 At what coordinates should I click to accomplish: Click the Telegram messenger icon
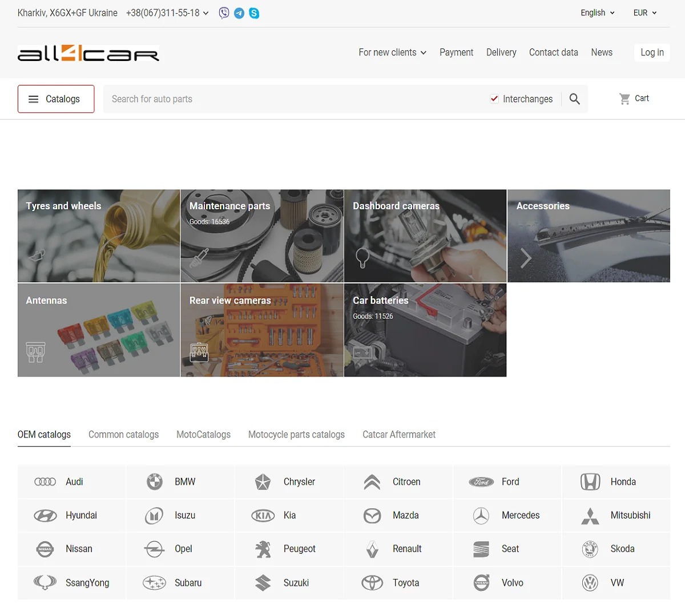tap(239, 13)
